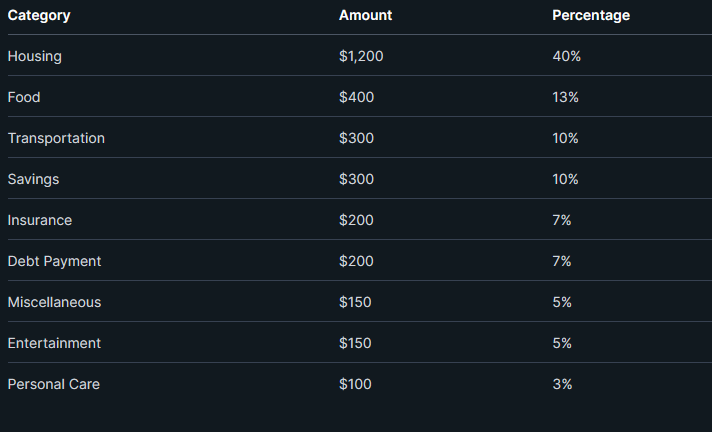The height and width of the screenshot is (432, 712).
Task: Click the 13% percentage for Food
Action: tap(565, 97)
